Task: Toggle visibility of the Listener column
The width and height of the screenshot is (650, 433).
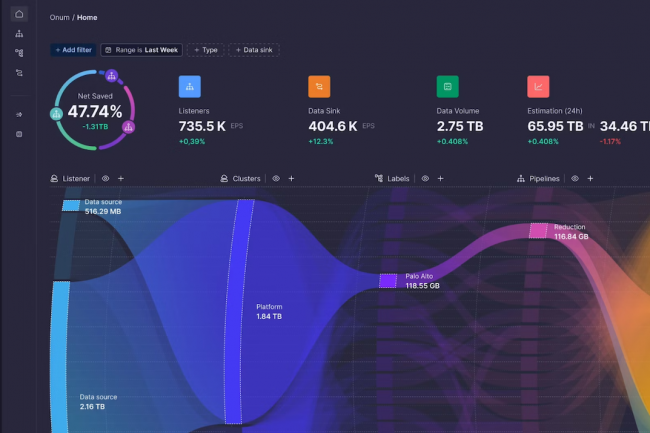Action: pyautogui.click(x=105, y=178)
